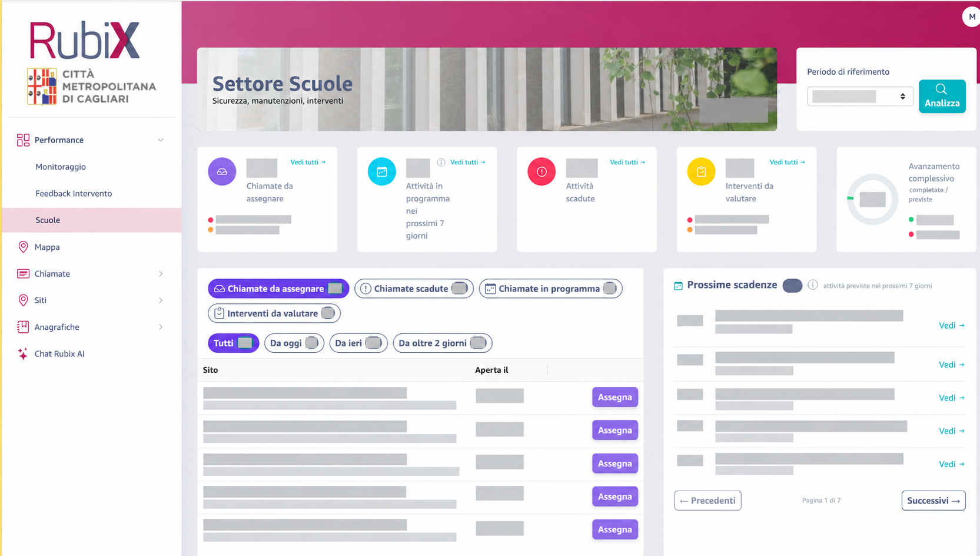This screenshot has height=556, width=980.
Task: Click the RubiX logo
Action: pyautogui.click(x=85, y=41)
